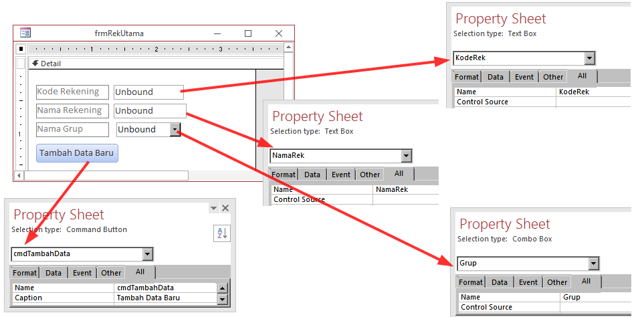Open the NamaRek object selector dropdown
This screenshot has width=644, height=317.
tap(407, 156)
